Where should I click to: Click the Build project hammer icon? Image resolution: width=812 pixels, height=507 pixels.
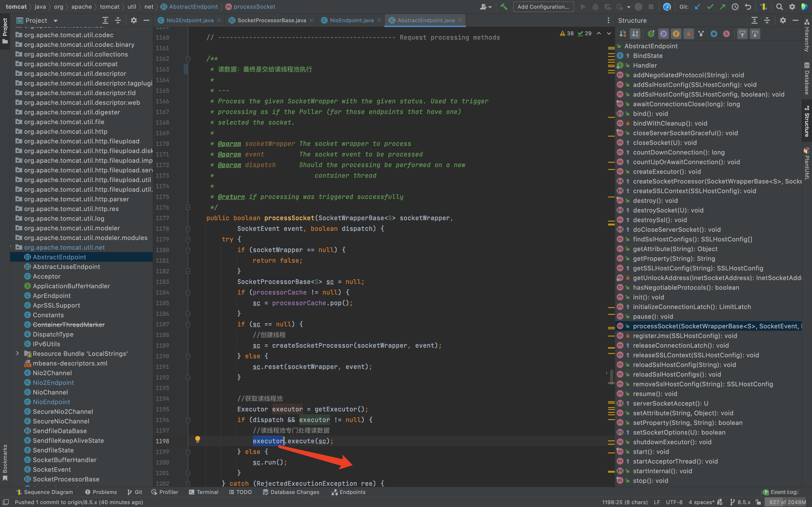tap(504, 7)
